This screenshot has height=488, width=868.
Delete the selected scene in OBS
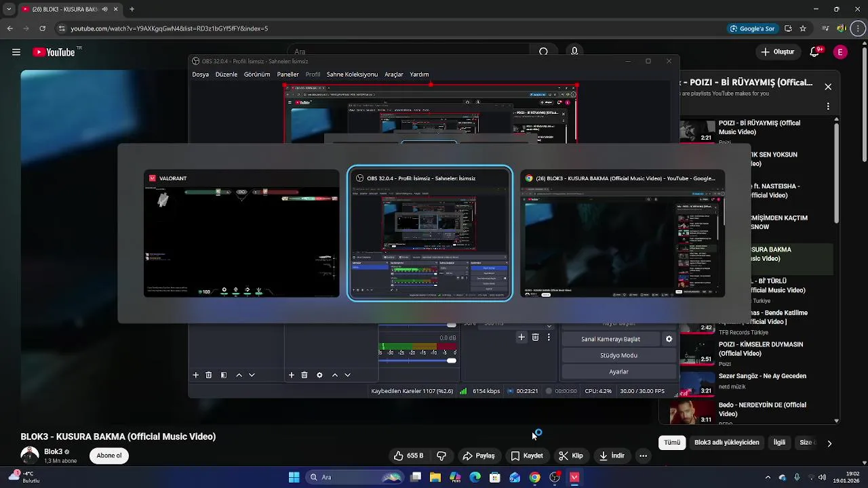[x=208, y=375]
